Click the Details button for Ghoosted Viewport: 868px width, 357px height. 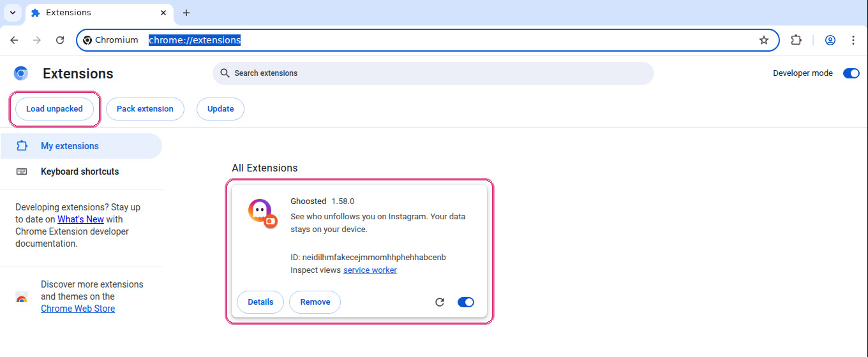pyautogui.click(x=260, y=302)
